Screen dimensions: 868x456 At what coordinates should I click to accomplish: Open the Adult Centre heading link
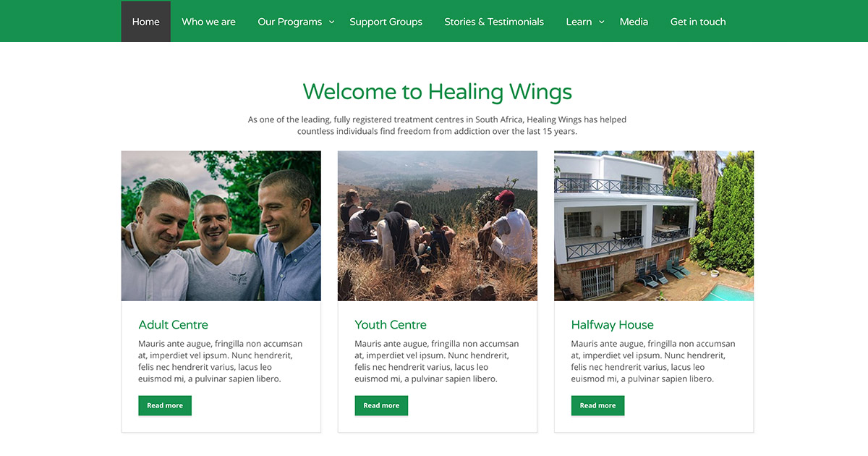(173, 324)
